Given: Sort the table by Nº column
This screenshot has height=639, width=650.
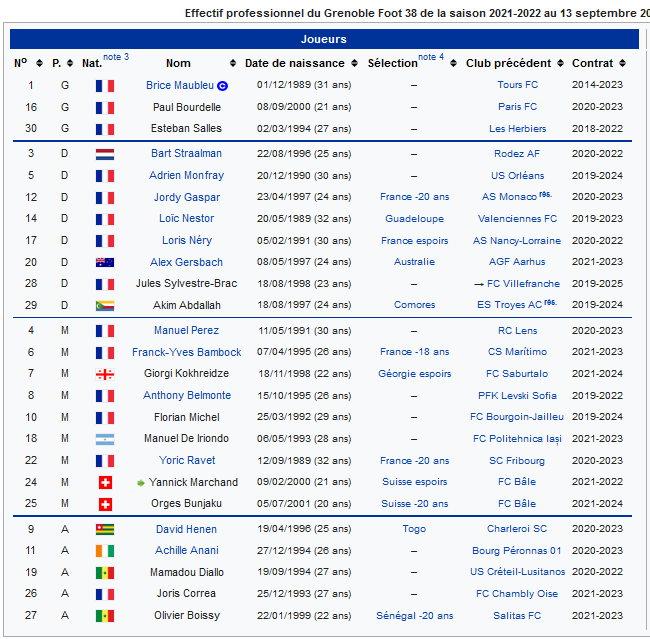Looking at the screenshot, I should point(35,64).
